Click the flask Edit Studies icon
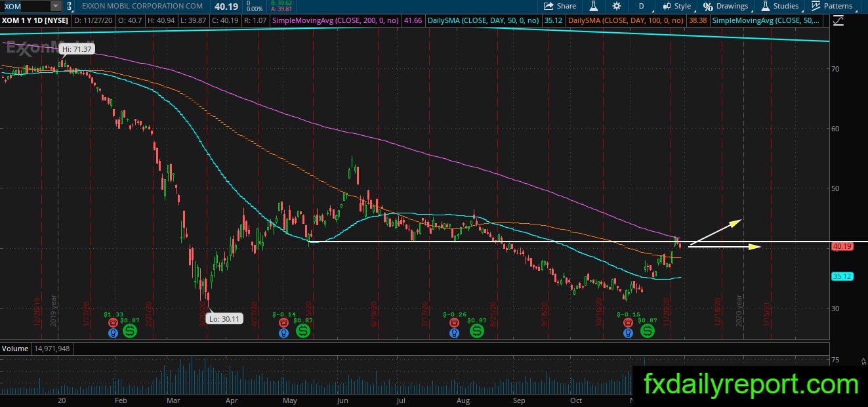 click(594, 6)
